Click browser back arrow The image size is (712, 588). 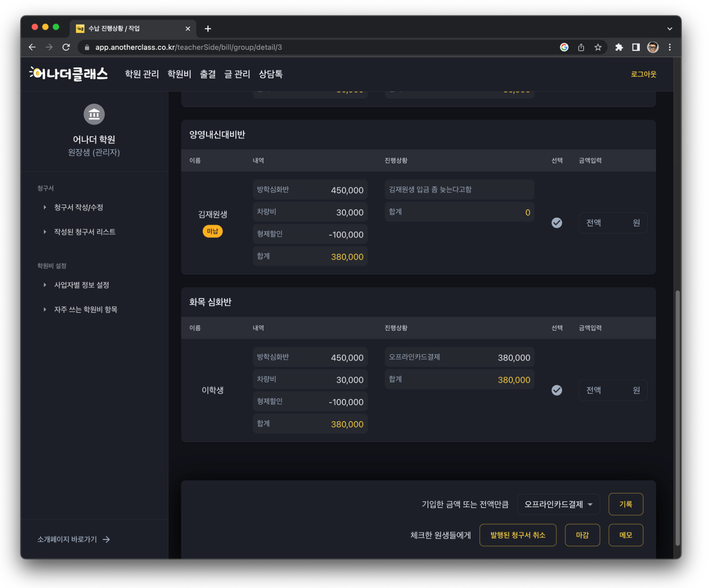tap(32, 47)
